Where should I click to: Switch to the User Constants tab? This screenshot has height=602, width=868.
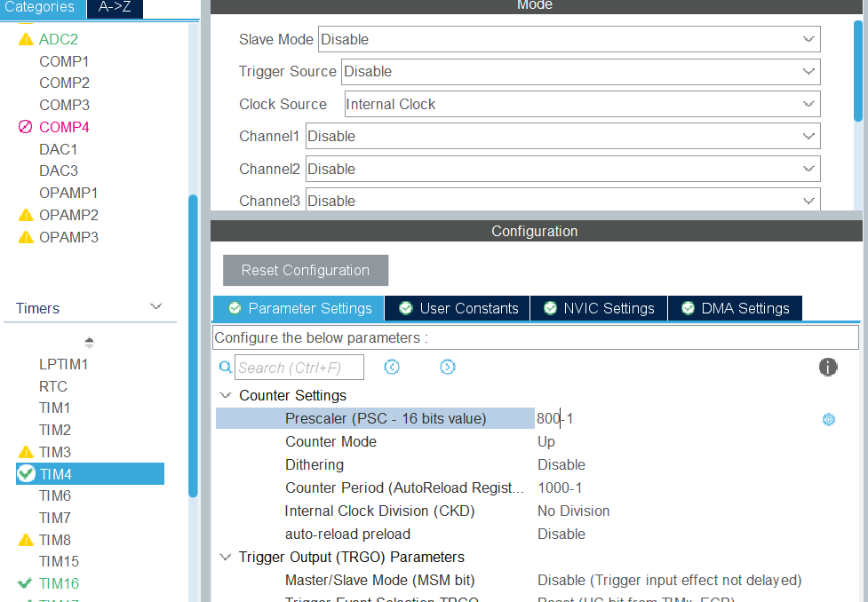pos(458,308)
